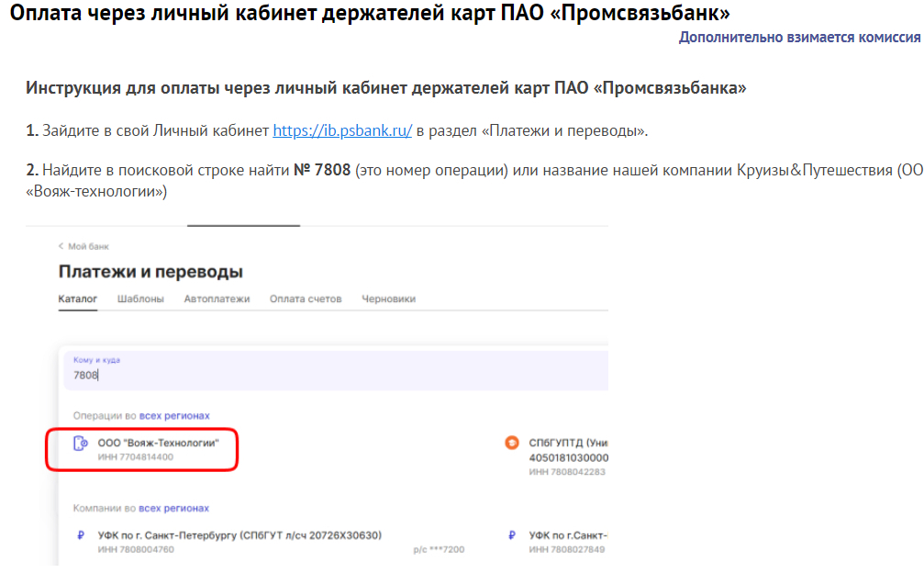Switch to the Каталог tab
The height and width of the screenshot is (573, 924).
[77, 298]
